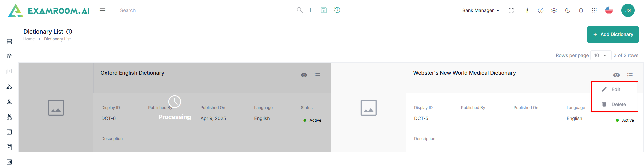Click the Oxford dictionary image placeholder

[x=56, y=108]
